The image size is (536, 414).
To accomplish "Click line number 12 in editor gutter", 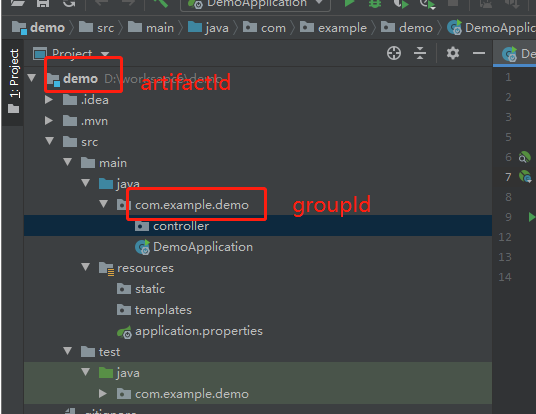I will (x=505, y=237).
